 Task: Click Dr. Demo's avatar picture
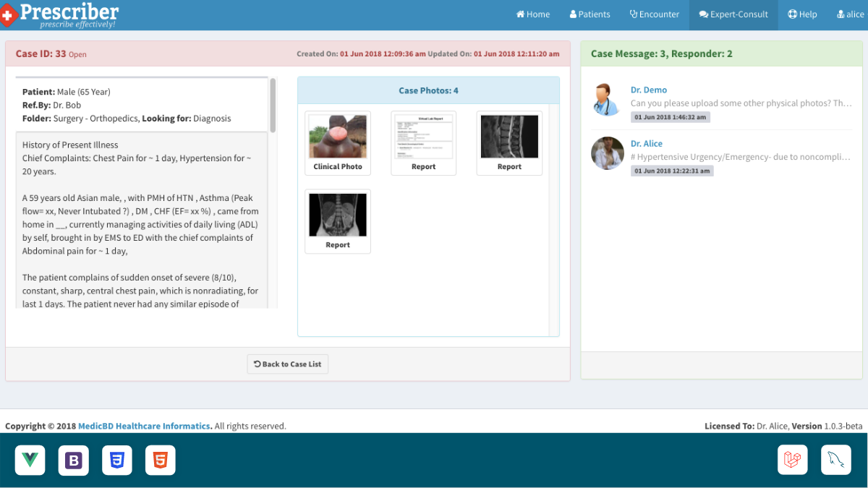click(x=608, y=100)
